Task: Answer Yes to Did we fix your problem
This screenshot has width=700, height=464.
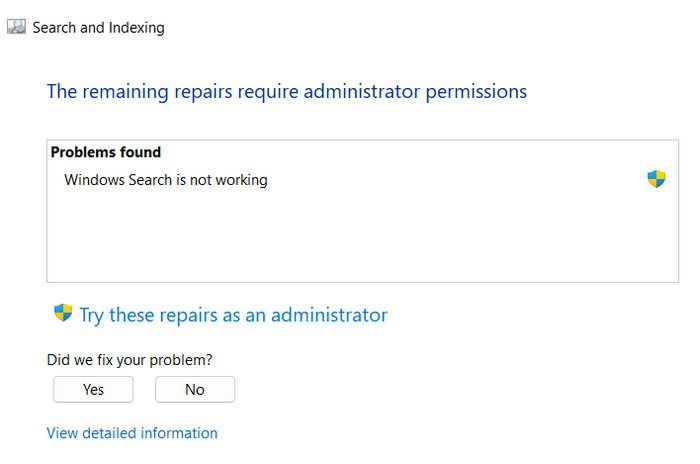Action: click(93, 389)
